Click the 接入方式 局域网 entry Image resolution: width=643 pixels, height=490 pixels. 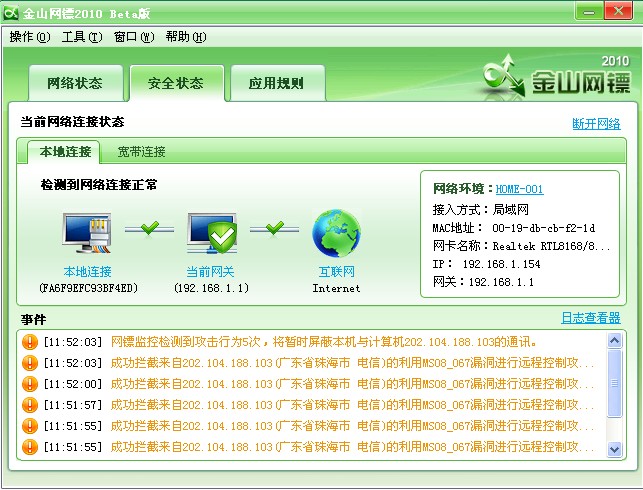[x=480, y=210]
